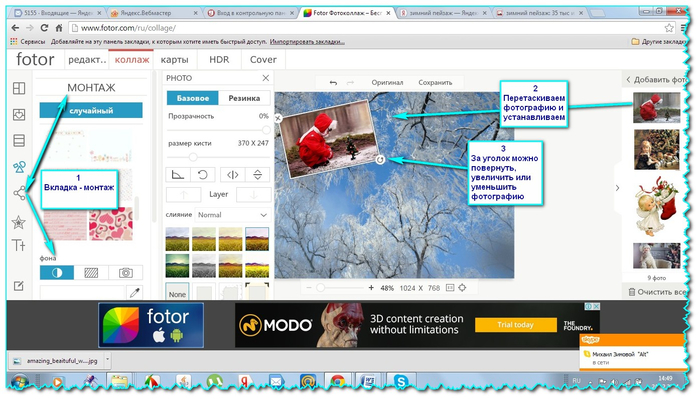Bookmark page with the star icon
Image resolution: width=699 pixels, height=399 pixels.
coord(669,28)
